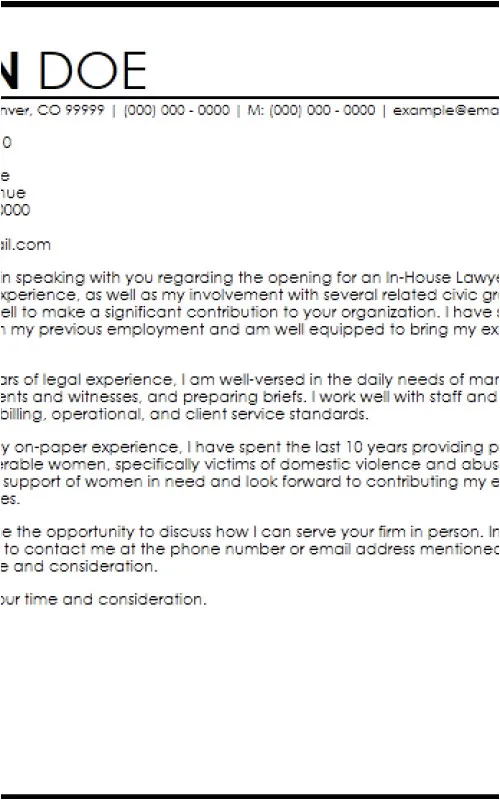Click the horizontal rule below the name

(x=250, y=97)
